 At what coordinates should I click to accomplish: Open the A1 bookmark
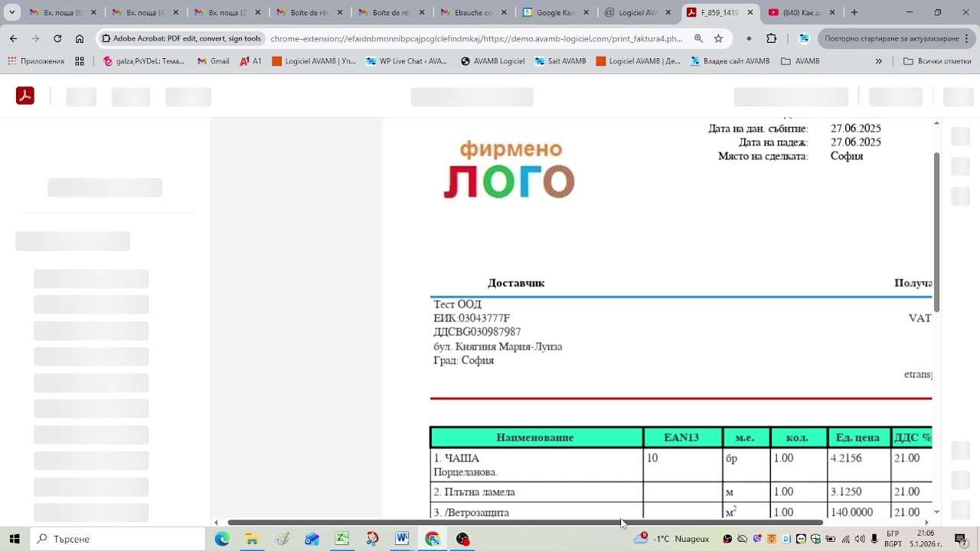pos(251,61)
